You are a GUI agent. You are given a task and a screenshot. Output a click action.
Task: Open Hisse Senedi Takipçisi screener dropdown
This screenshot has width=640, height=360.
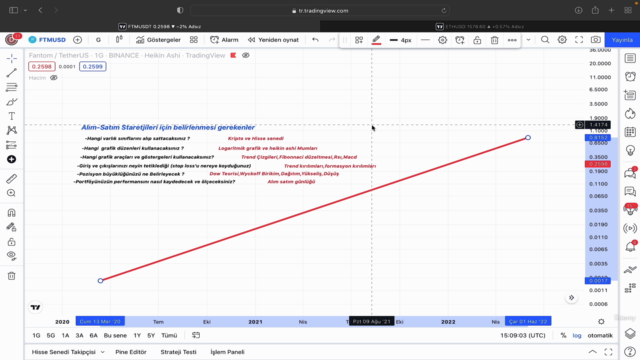click(x=68, y=352)
